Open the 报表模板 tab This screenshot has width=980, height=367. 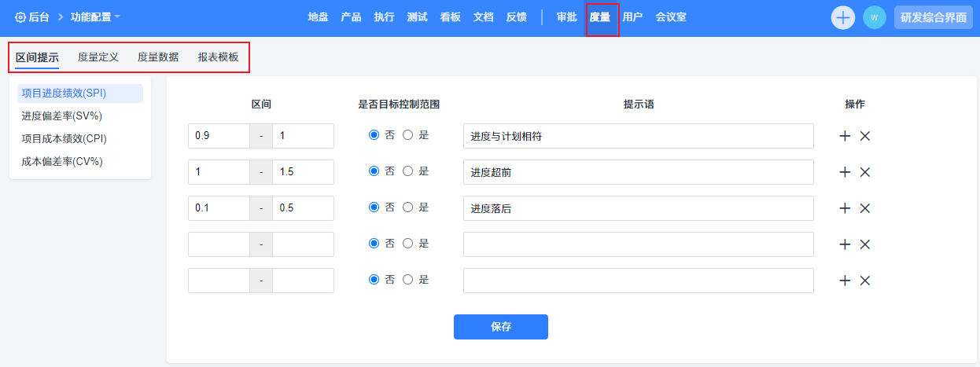pyautogui.click(x=218, y=57)
